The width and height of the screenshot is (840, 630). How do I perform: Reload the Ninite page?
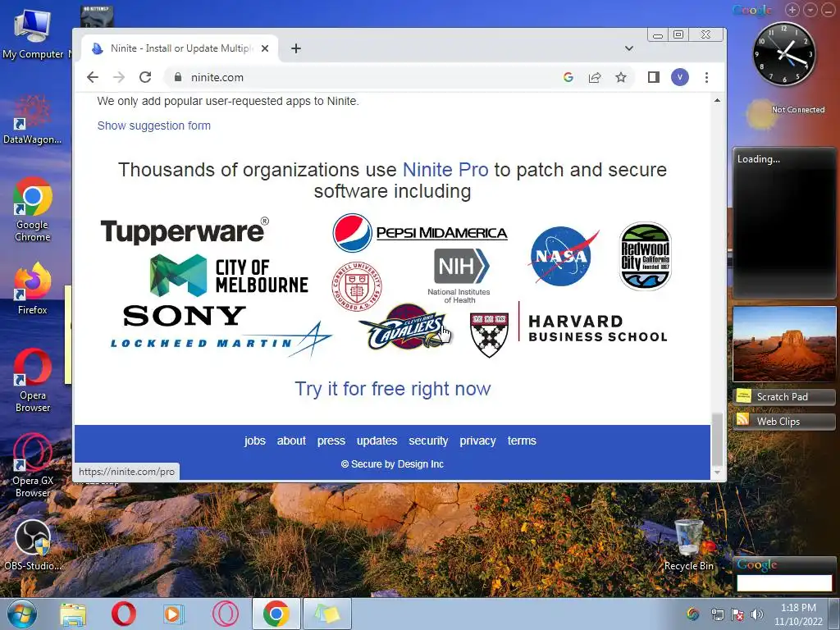[x=145, y=77]
